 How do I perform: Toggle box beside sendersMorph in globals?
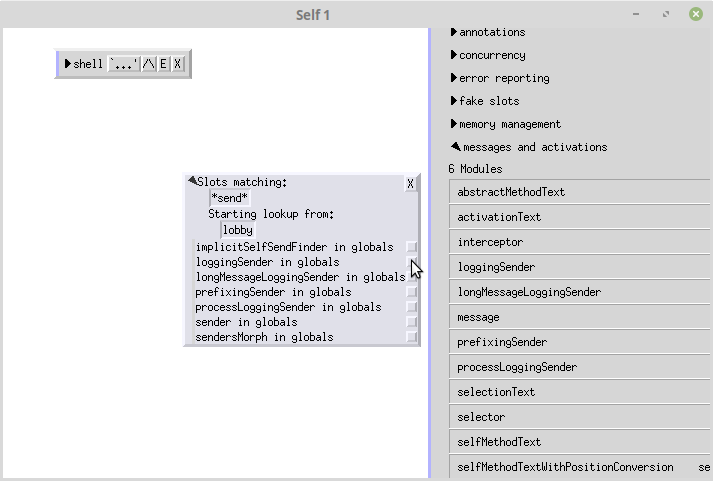(x=412, y=336)
